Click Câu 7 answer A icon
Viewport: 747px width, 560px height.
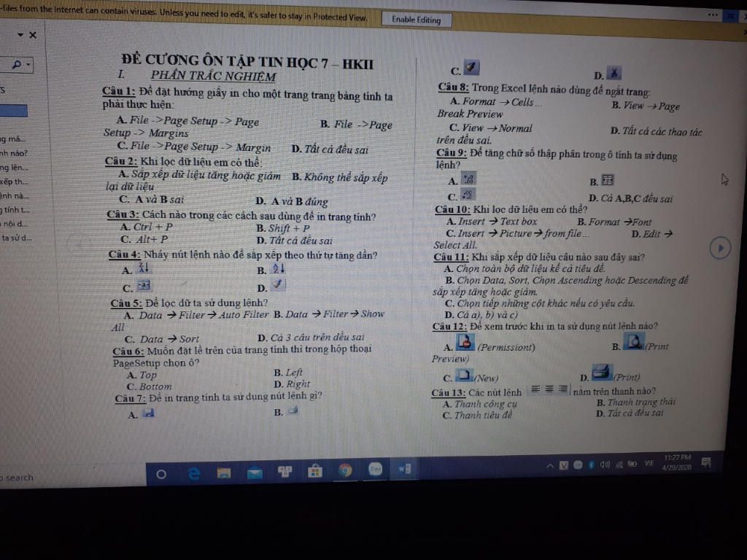point(149,413)
